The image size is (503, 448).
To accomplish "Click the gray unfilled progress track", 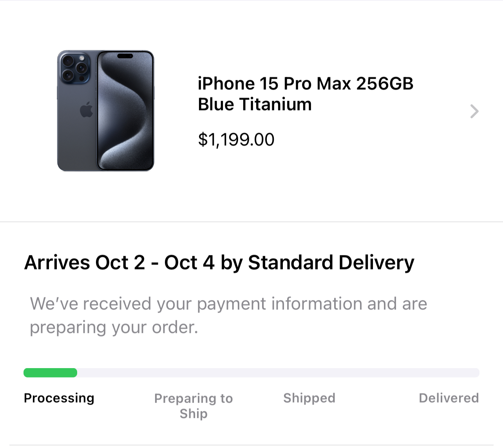I will pyautogui.click(x=278, y=373).
